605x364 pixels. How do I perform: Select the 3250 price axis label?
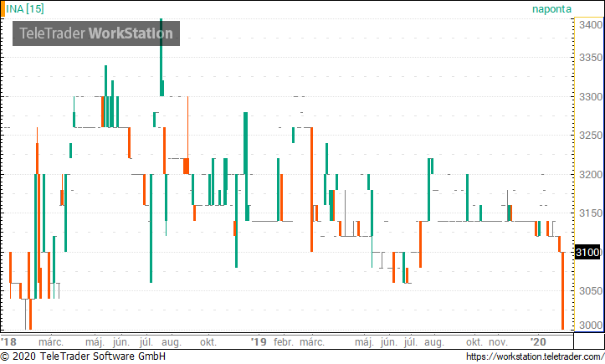[590, 135]
